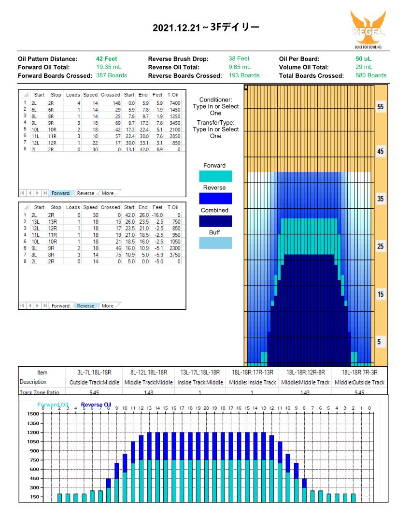This screenshot has height=532, width=411.
Task: Click the '1500' y-axis label on chart
Action: [33, 414]
